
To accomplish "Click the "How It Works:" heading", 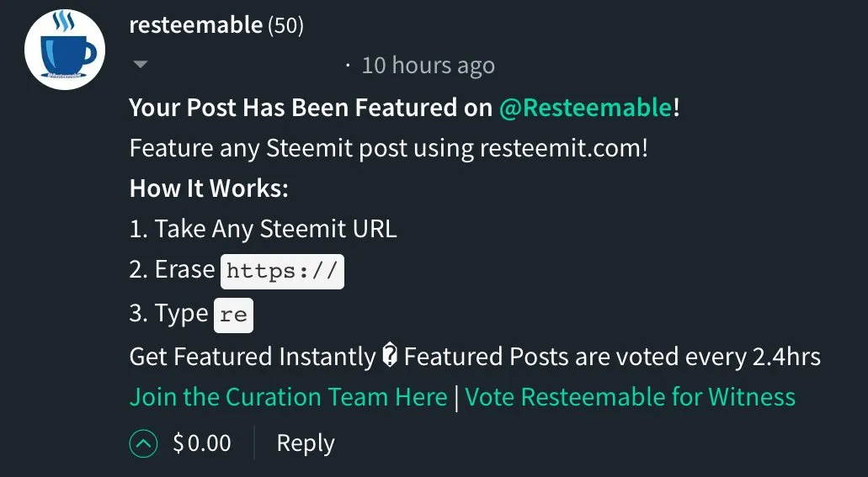I will pos(210,188).
